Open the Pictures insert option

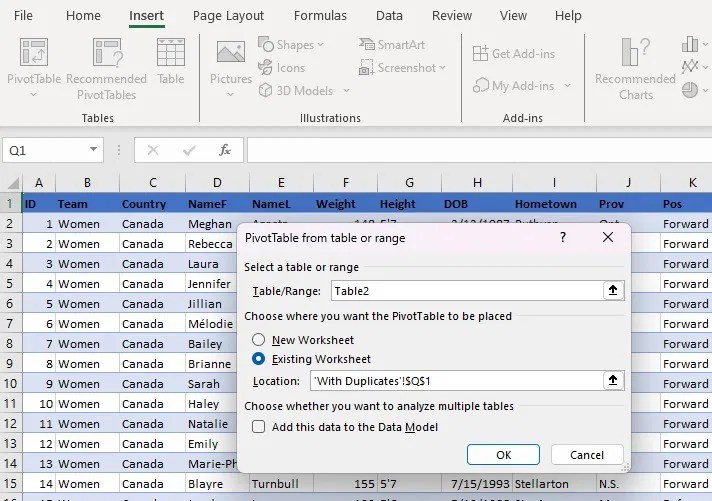coord(231,61)
